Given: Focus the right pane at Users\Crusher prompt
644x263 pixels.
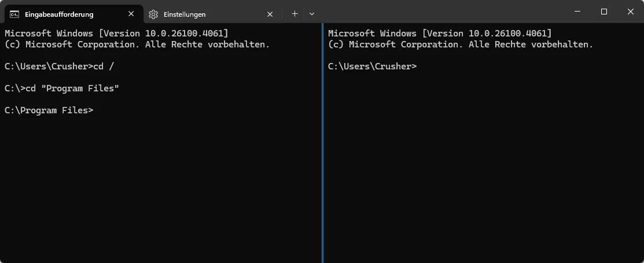Looking at the screenshot, I should (x=373, y=66).
